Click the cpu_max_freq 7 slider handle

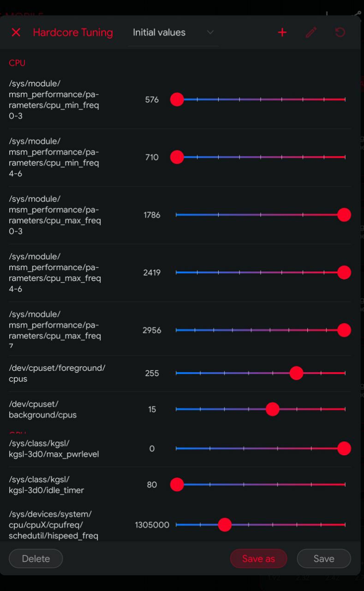(344, 330)
